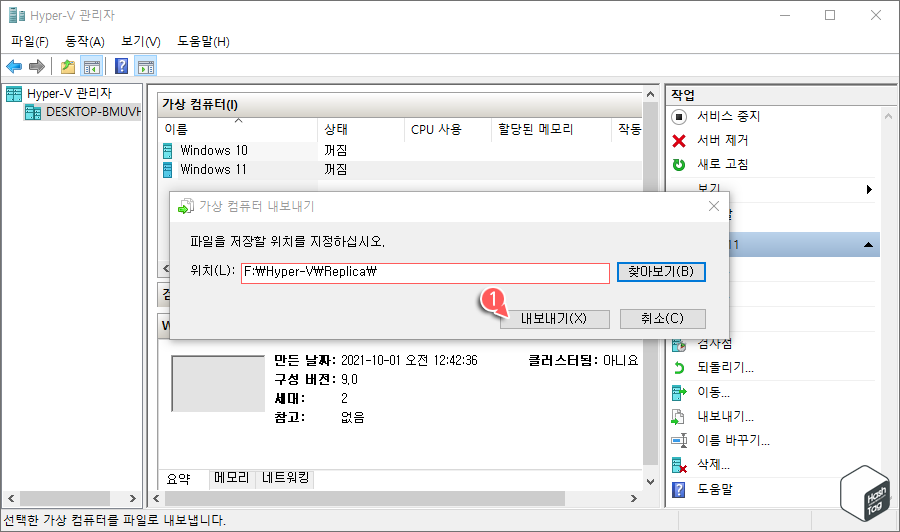
Task: Click the Forward arrow toolbar icon
Action: (37, 67)
